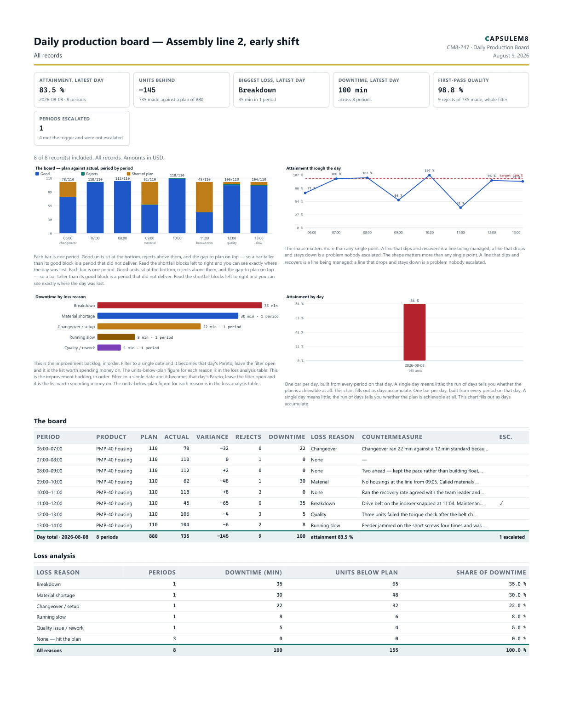Click the 'attainment 83.5 %' total cell
The height and width of the screenshot is (728, 563).
pos(332,537)
